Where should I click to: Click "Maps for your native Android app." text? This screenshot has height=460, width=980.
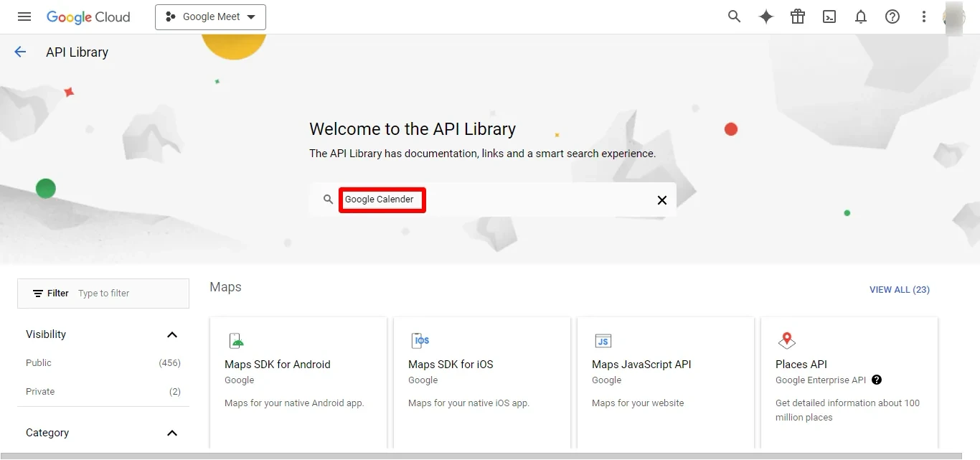coord(294,403)
